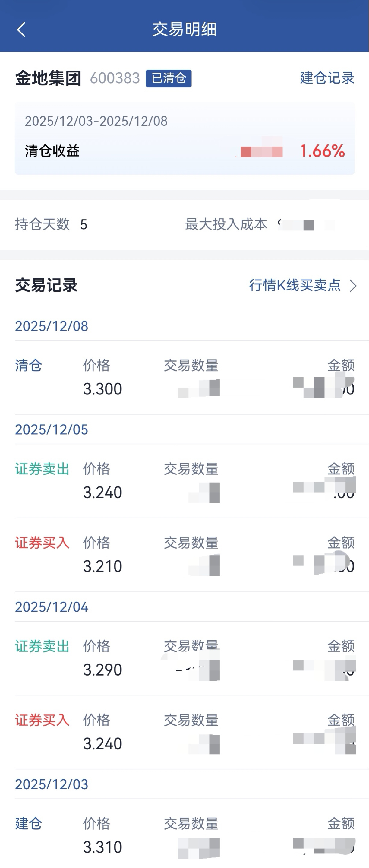Tap the back arrow icon
Screen dimensions: 369x868
pyautogui.click(x=21, y=30)
